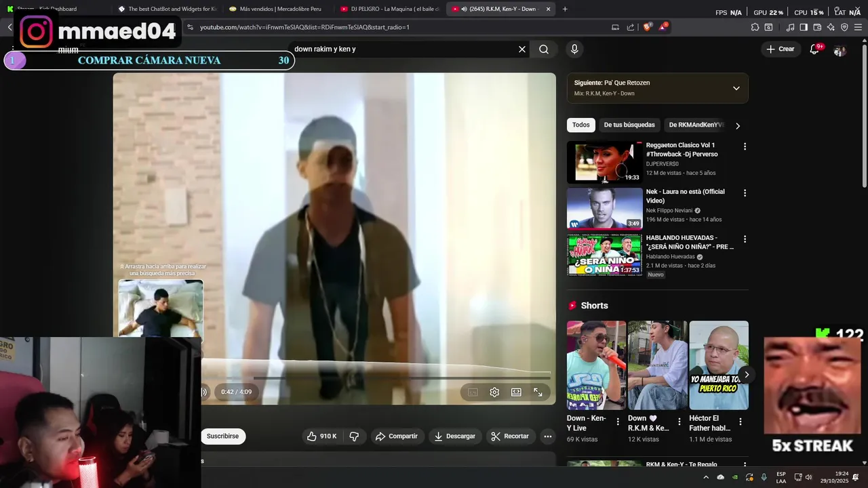Click the YouTube search magnifier button
This screenshot has height=488, width=868.
click(544, 49)
